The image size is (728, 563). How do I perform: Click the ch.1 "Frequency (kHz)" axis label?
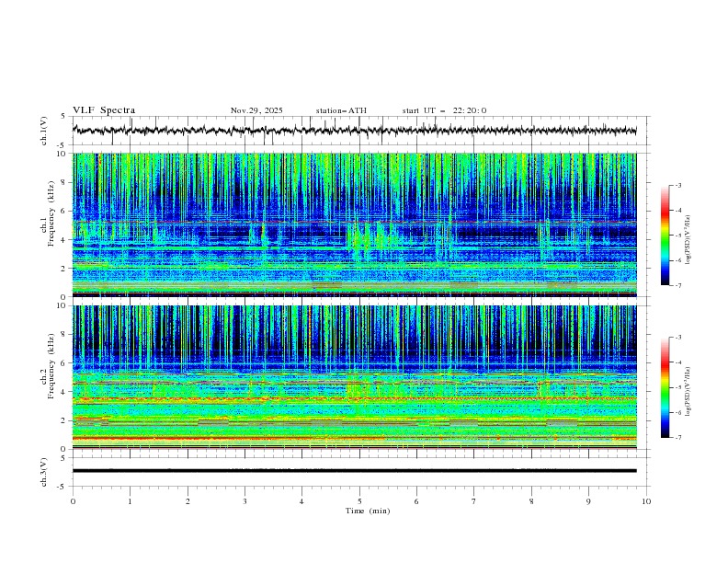click(x=51, y=214)
